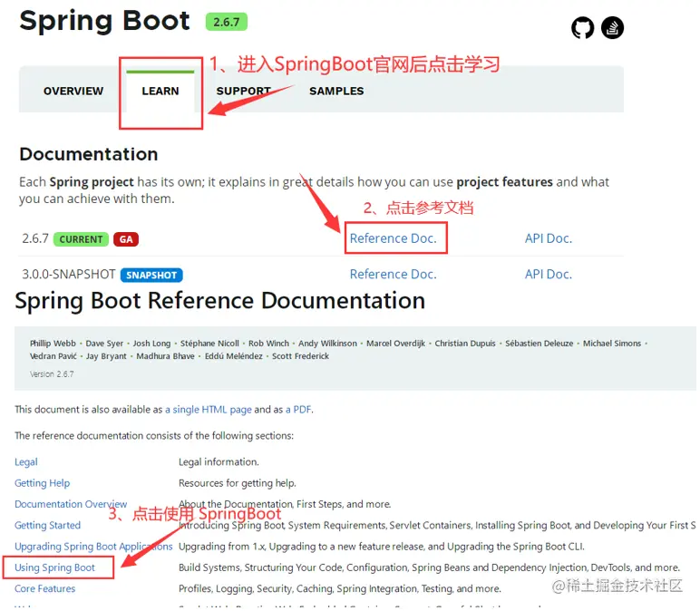Open the single HTML page link

tap(209, 409)
